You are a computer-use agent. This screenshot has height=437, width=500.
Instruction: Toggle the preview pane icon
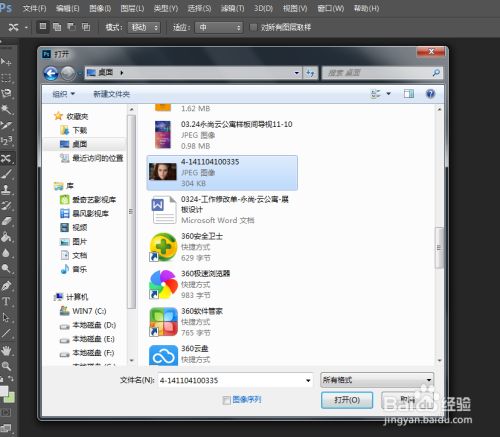409,94
